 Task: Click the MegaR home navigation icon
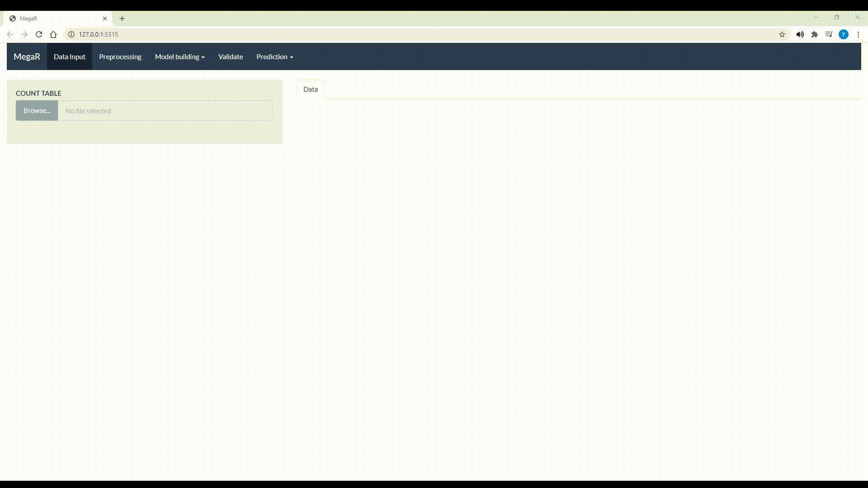point(27,56)
